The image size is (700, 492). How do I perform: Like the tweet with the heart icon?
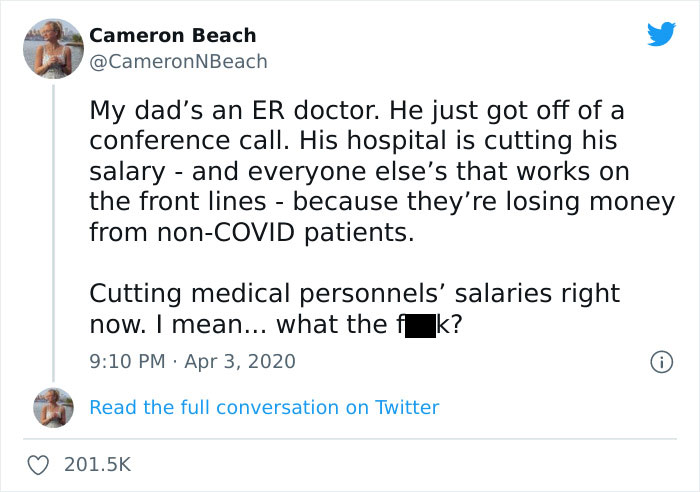(x=40, y=464)
